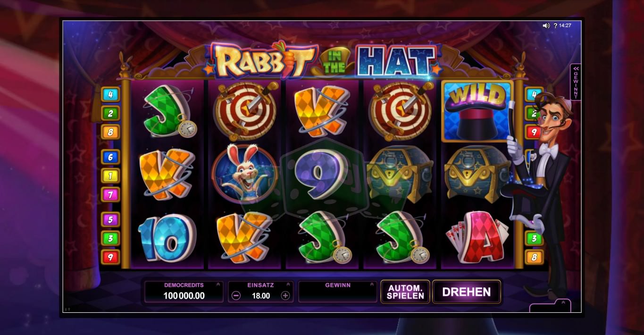644x335 pixels.
Task: Open the Gewinnt side tab
Action: [576, 82]
